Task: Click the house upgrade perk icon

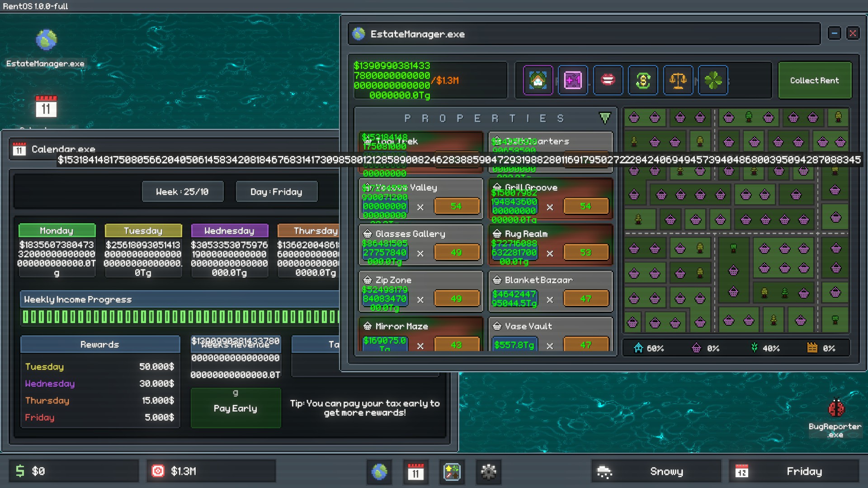Action: [538, 80]
